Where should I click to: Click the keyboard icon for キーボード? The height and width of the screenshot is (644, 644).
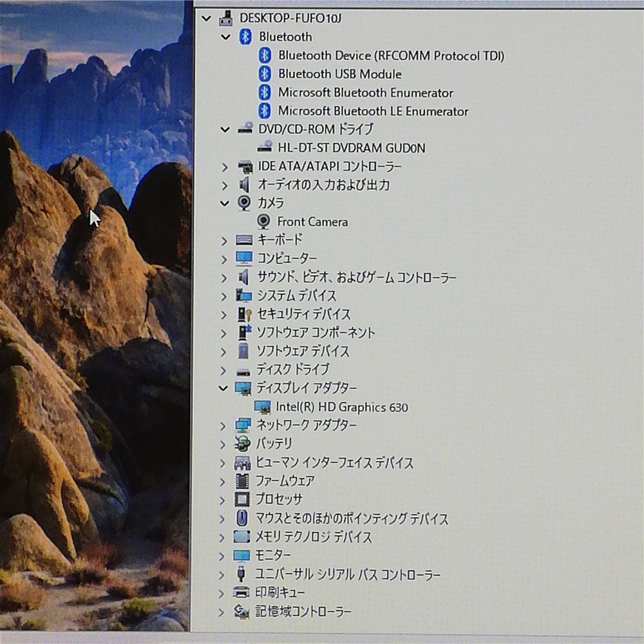tap(244, 240)
